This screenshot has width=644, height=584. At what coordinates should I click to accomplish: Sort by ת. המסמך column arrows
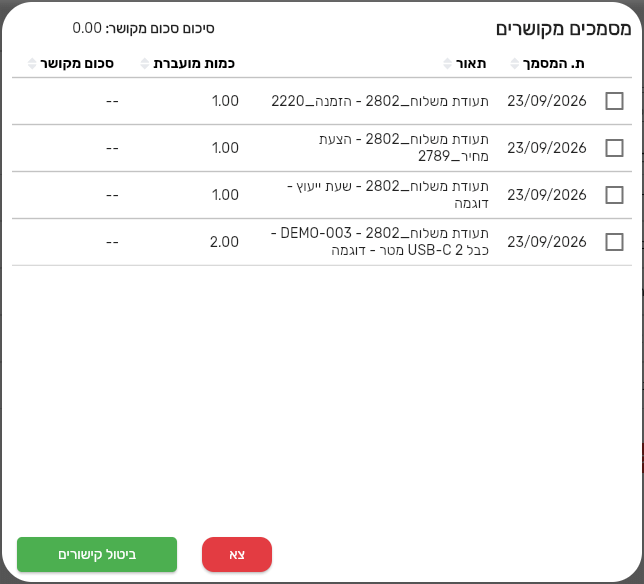(x=514, y=64)
